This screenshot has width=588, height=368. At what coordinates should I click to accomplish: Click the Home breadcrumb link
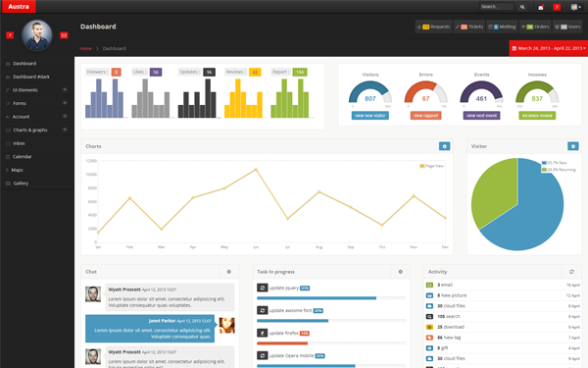pyautogui.click(x=85, y=48)
